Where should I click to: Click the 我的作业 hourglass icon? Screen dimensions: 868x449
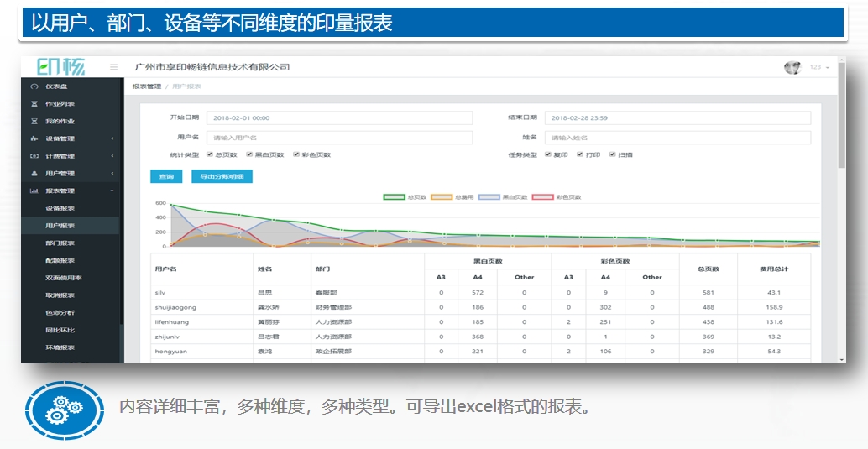tap(34, 122)
